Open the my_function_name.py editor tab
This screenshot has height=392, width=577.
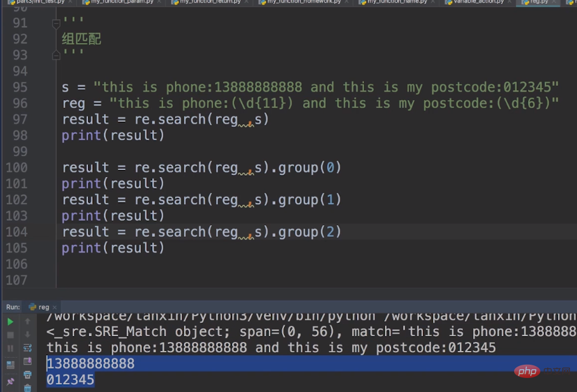(x=397, y=2)
